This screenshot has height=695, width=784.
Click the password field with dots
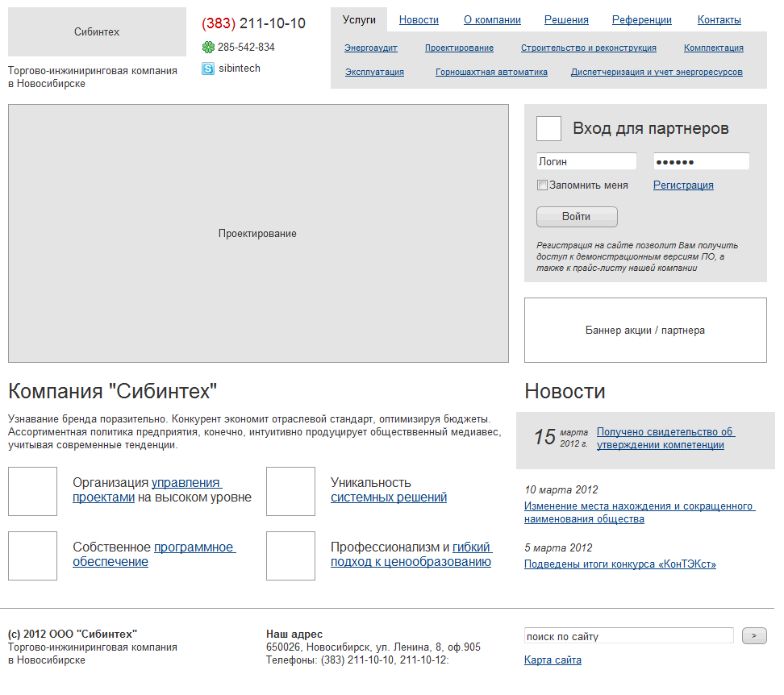click(702, 161)
